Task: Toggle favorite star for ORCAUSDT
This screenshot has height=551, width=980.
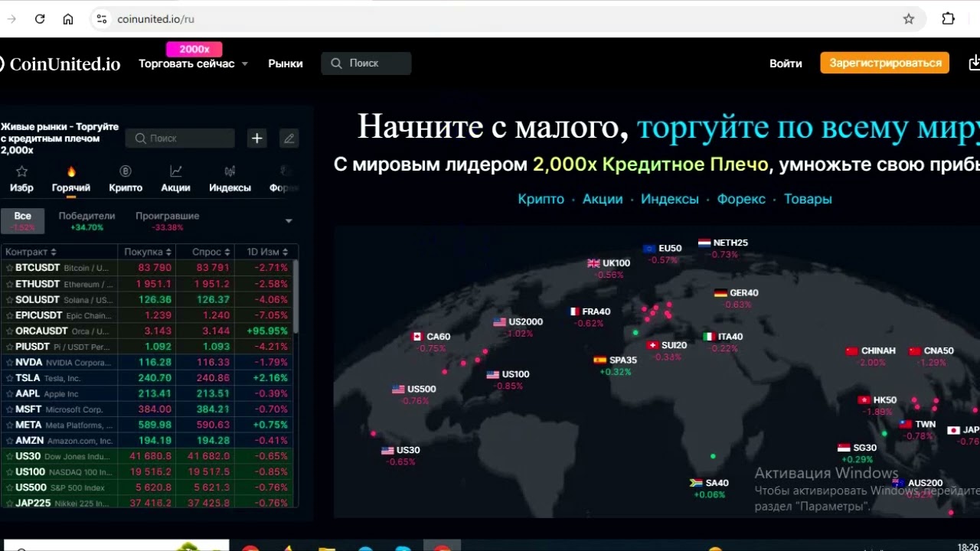Action: [x=9, y=331]
